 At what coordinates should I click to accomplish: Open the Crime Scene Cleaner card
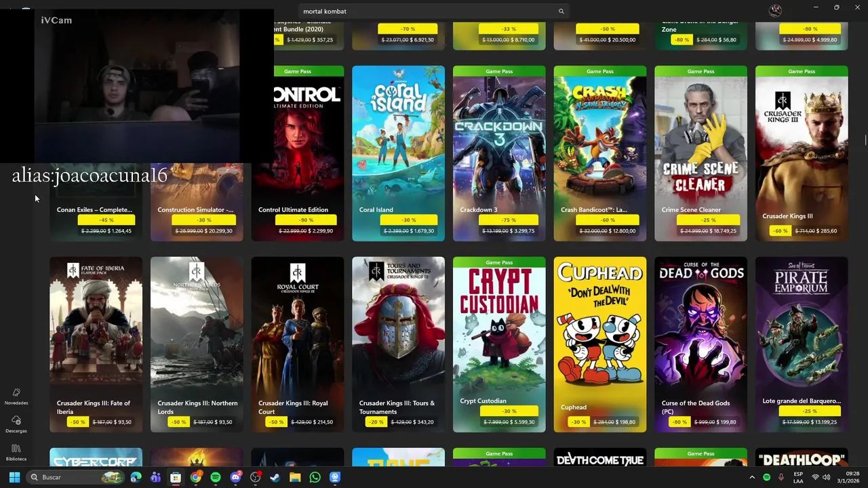click(701, 153)
